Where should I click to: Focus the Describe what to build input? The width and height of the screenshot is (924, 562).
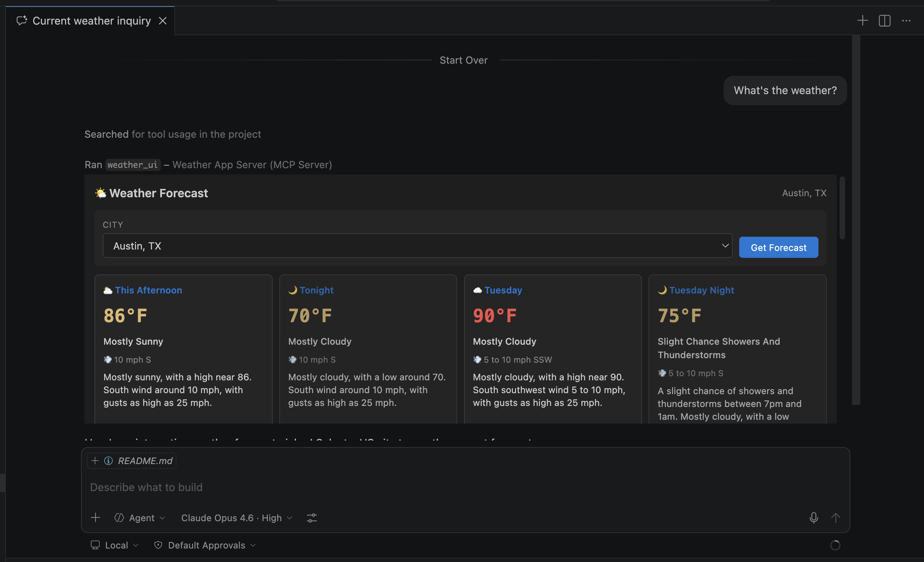[x=465, y=487]
